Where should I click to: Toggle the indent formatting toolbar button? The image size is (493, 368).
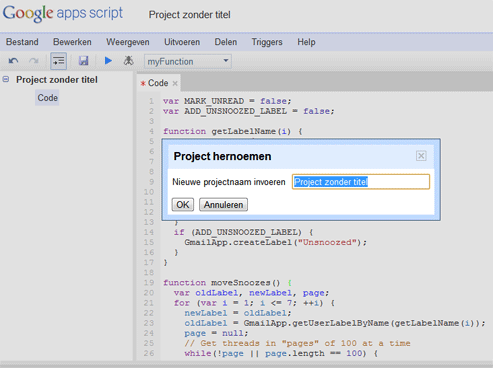[58, 61]
